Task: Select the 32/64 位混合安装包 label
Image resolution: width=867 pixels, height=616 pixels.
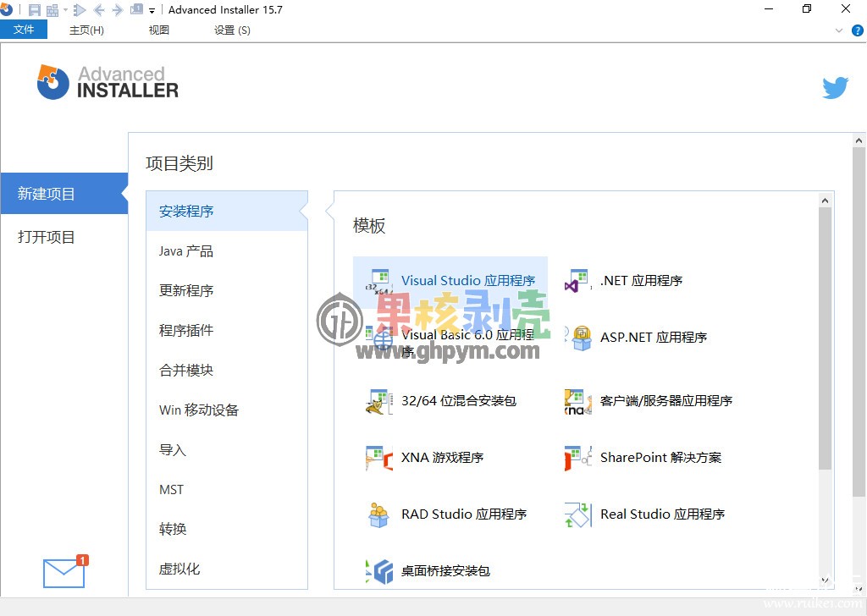Action: pyautogui.click(x=459, y=401)
